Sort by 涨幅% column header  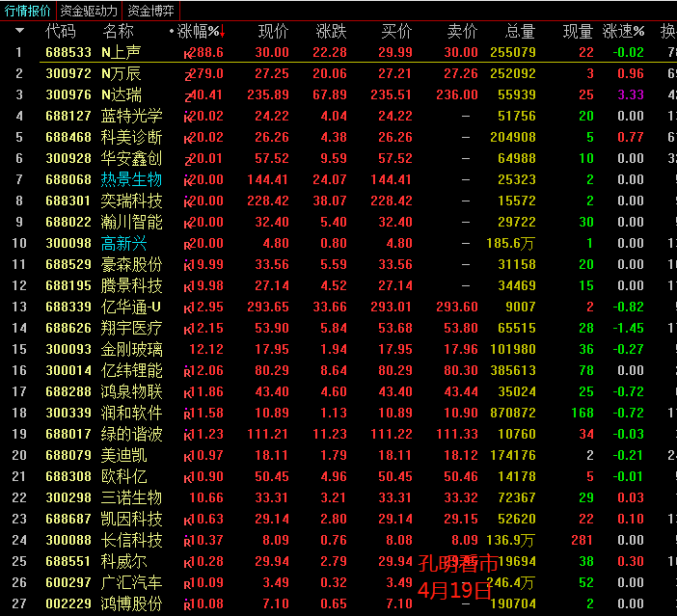point(198,31)
